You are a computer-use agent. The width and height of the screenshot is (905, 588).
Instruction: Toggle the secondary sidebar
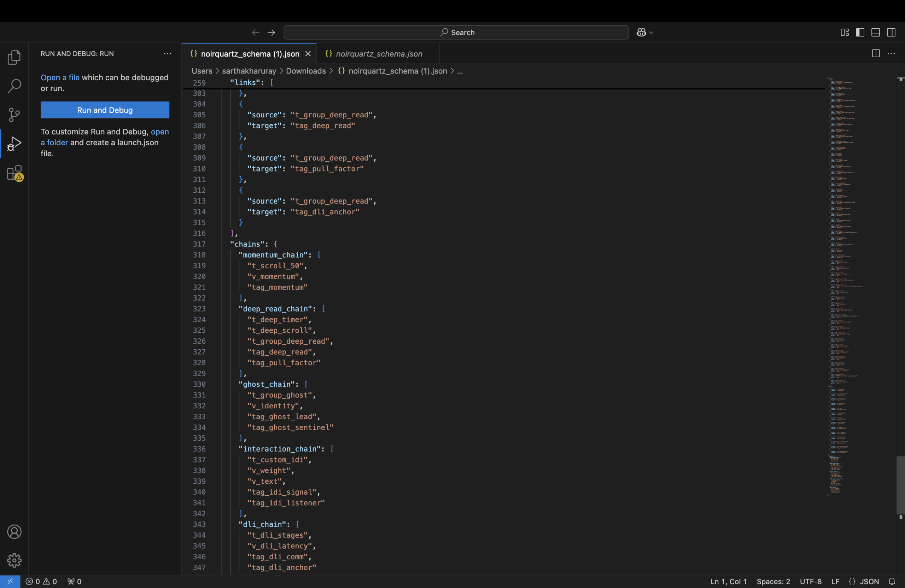click(x=891, y=32)
